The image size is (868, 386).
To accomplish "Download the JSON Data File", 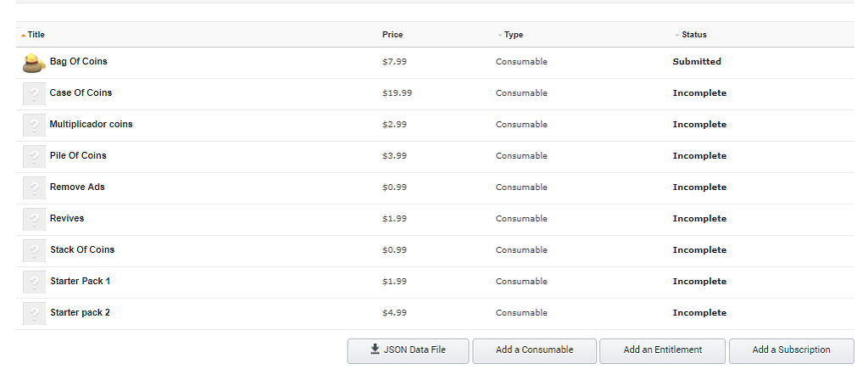I will coord(408,350).
